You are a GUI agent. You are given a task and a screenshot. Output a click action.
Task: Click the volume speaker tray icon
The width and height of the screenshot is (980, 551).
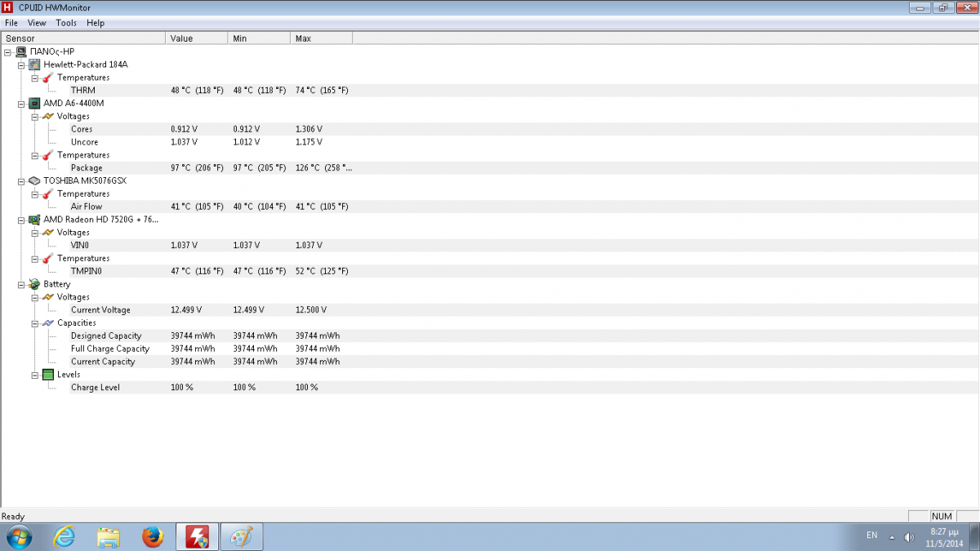909,537
